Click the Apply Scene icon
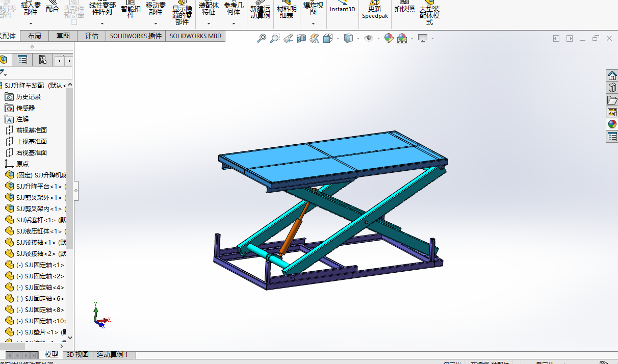This screenshot has height=364, width=618. point(402,38)
